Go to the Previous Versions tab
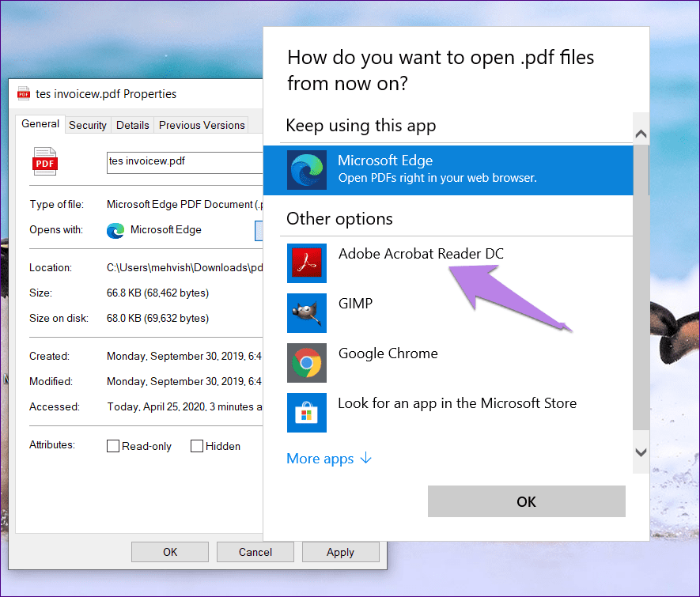 point(202,126)
